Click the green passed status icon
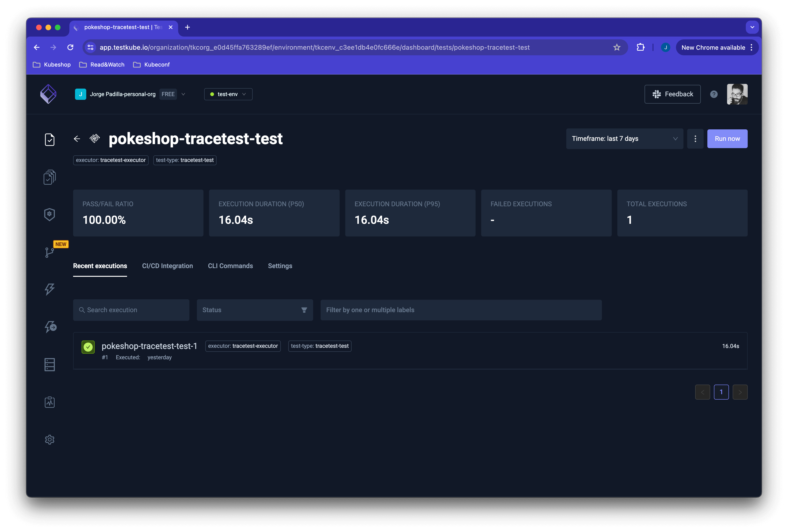 click(88, 347)
